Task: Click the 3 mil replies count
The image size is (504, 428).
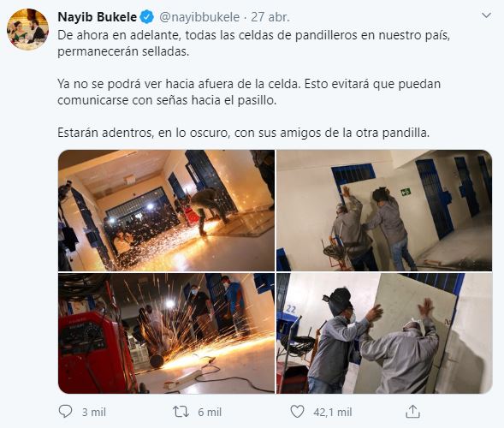Action: [x=93, y=413]
